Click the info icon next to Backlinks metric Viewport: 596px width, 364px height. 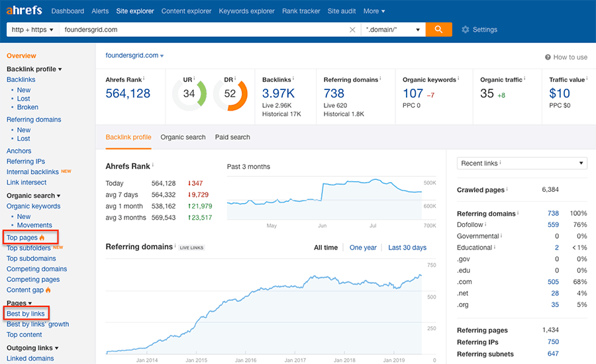[293, 78]
